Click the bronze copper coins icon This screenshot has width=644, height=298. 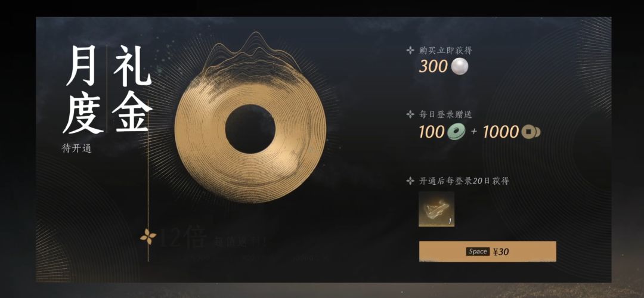pyautogui.click(x=531, y=132)
